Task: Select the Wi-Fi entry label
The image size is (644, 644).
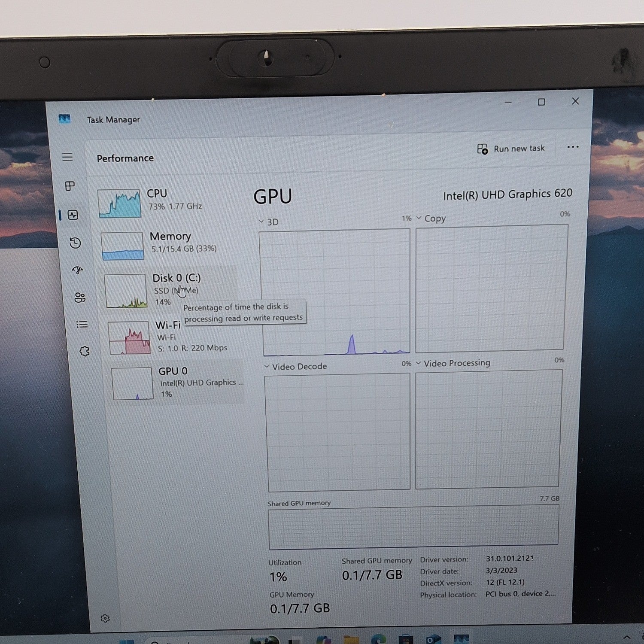Action: pyautogui.click(x=168, y=325)
